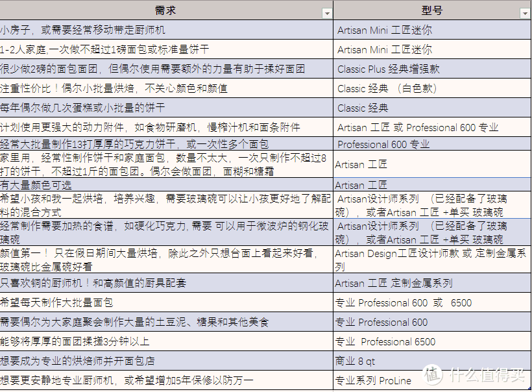Select the Artisan 工匠 定制金属系列 cell
This screenshot has height=392, width=532.
coord(432,283)
